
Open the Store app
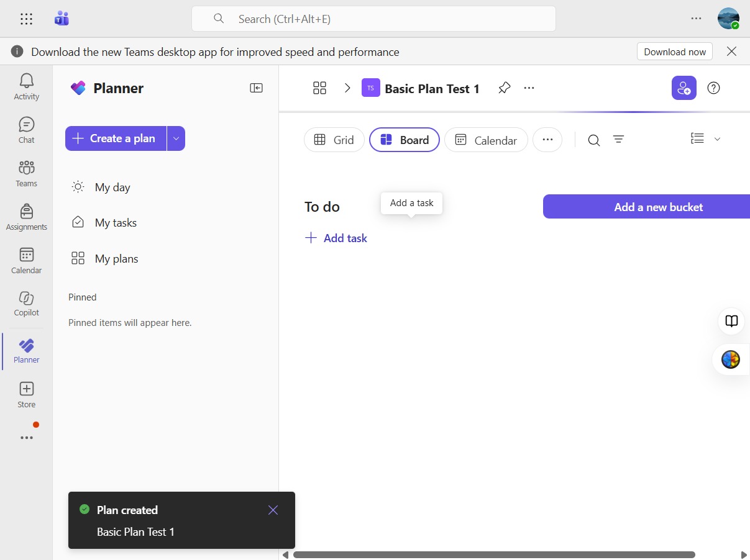coord(26,395)
